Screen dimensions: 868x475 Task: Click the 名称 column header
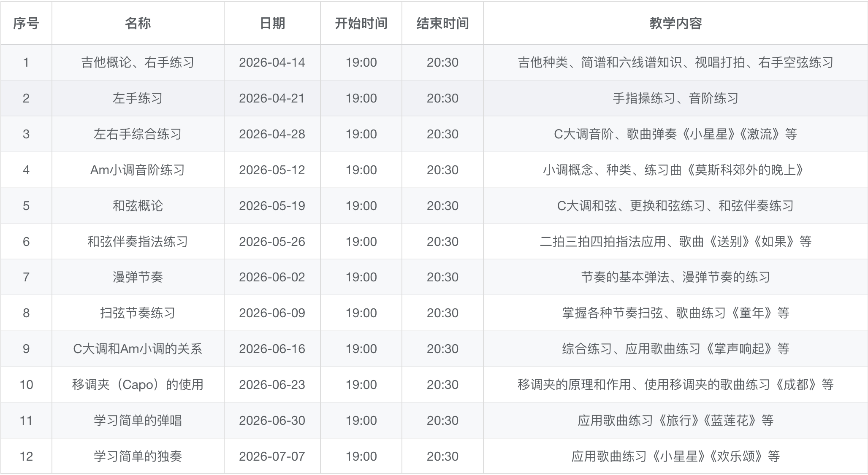tap(138, 23)
